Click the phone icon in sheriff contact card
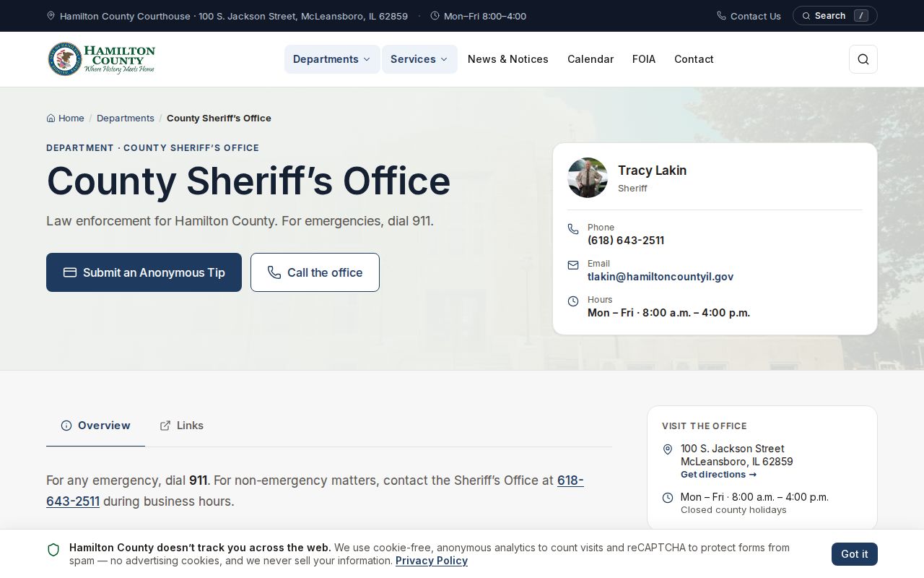 point(573,229)
